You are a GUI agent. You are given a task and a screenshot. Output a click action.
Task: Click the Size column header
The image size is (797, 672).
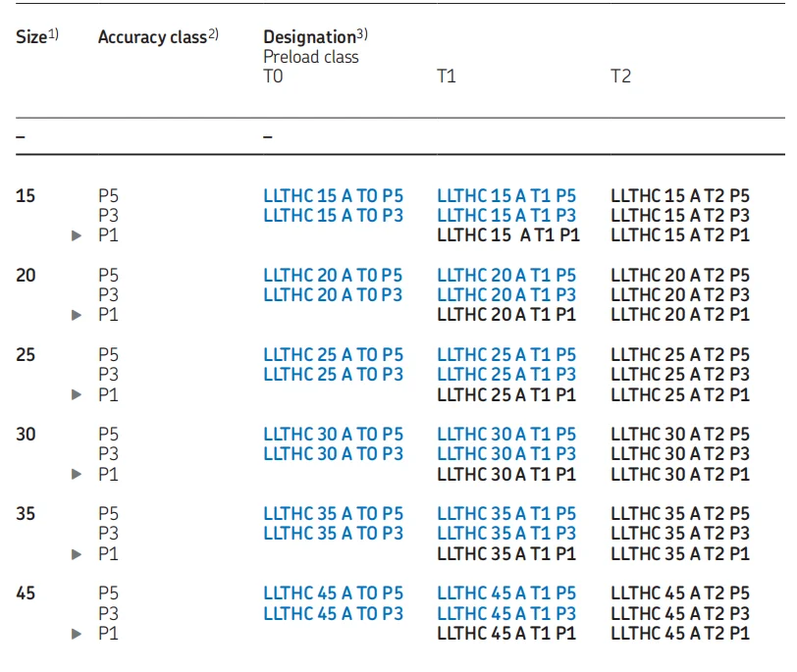tap(32, 37)
